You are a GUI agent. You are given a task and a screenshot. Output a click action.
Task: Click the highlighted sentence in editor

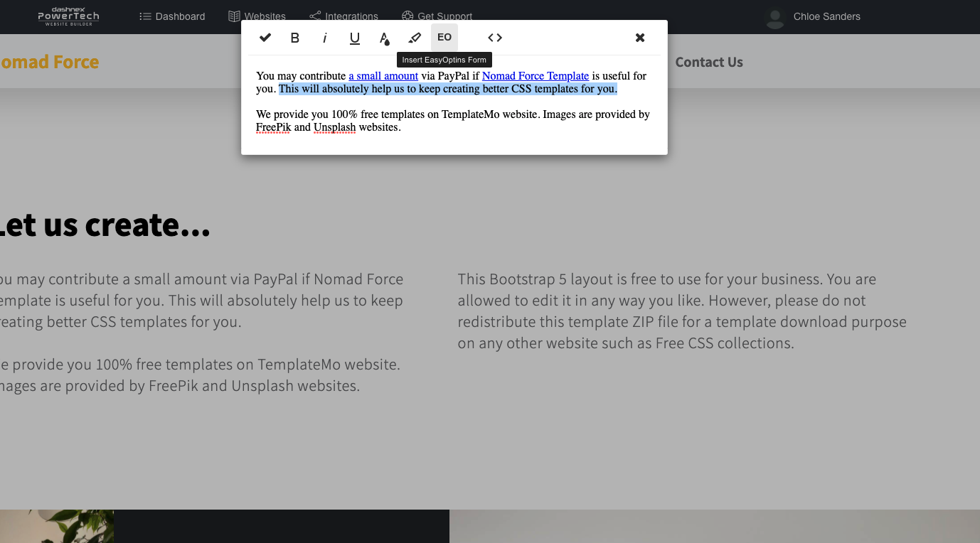[448, 89]
